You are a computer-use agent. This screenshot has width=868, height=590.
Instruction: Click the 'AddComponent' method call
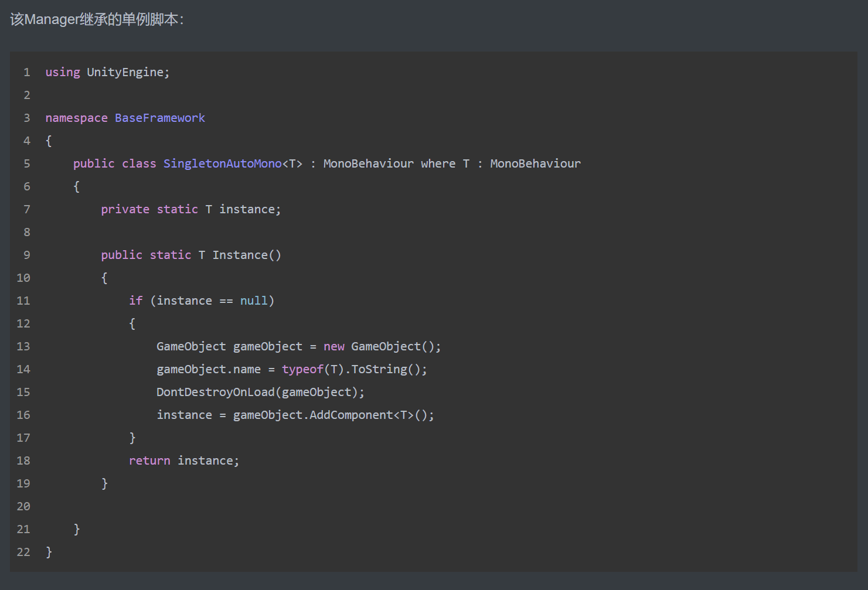351,415
